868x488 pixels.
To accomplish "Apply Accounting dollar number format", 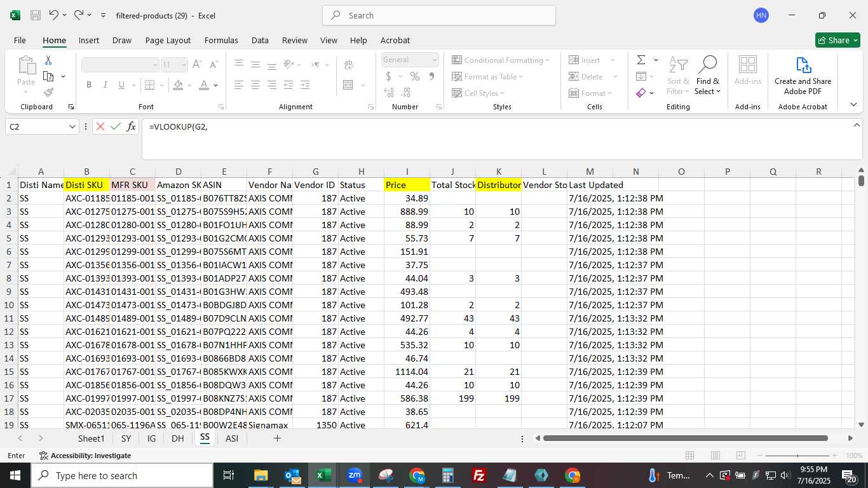I will (389, 76).
